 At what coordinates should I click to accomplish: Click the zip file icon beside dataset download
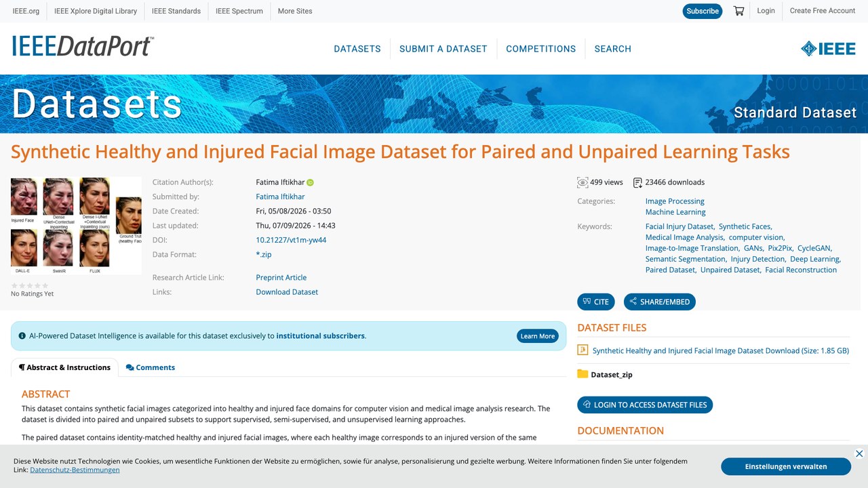(x=583, y=350)
